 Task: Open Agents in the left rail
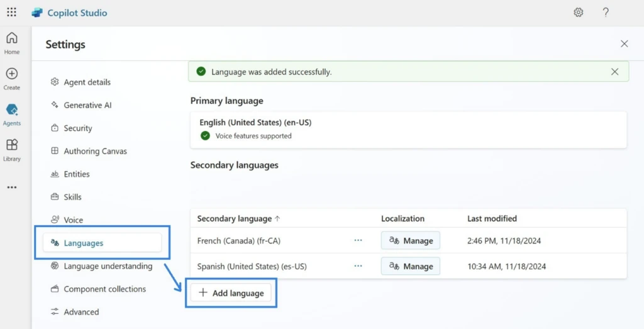click(12, 114)
